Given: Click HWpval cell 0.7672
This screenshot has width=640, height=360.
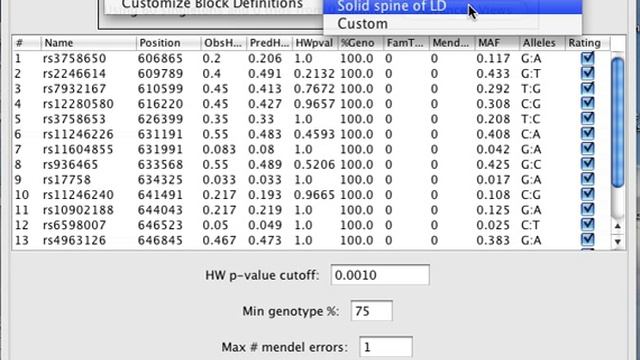Looking at the screenshot, I should click(314, 89).
